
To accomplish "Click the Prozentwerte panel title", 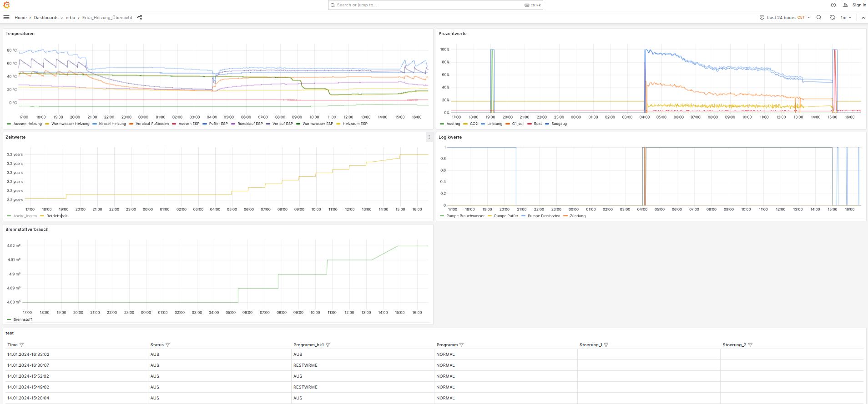I will tap(452, 34).
